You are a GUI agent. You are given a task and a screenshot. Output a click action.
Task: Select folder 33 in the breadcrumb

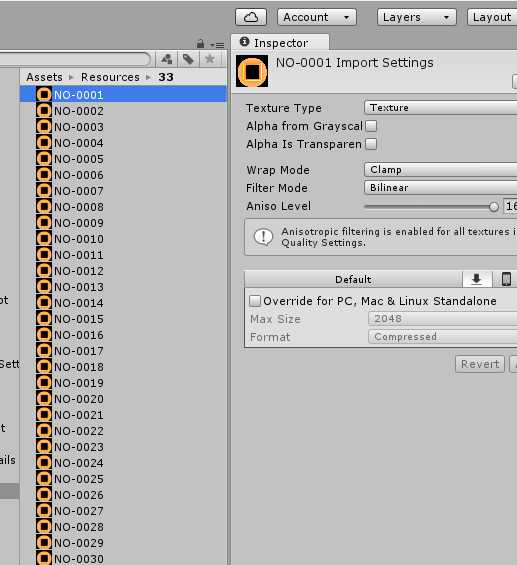click(166, 77)
